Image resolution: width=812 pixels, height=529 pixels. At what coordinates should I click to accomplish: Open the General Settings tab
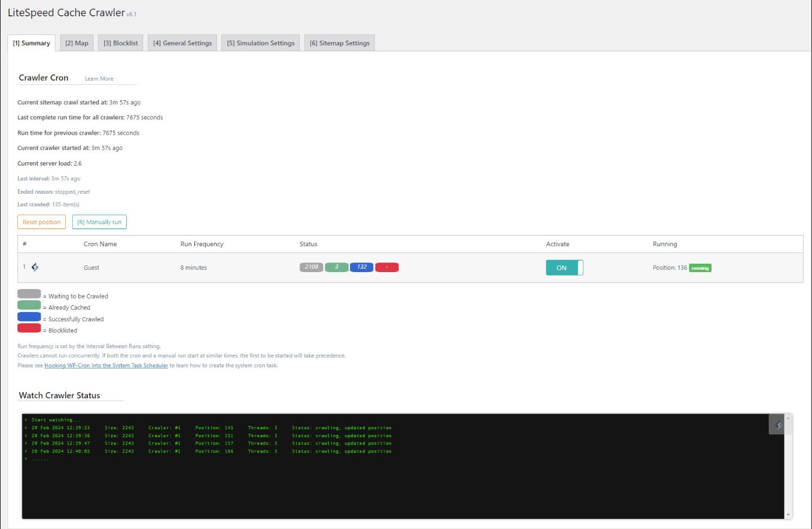pos(182,43)
